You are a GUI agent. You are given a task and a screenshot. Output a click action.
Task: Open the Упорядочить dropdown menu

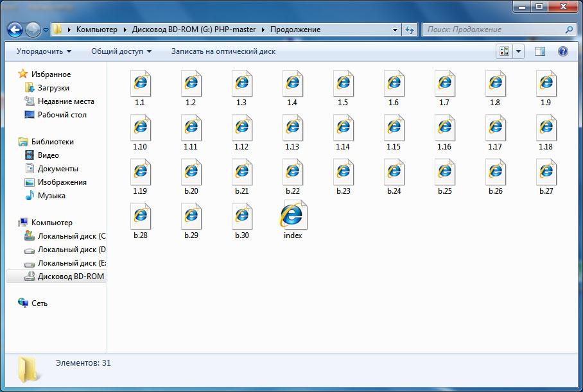point(44,51)
